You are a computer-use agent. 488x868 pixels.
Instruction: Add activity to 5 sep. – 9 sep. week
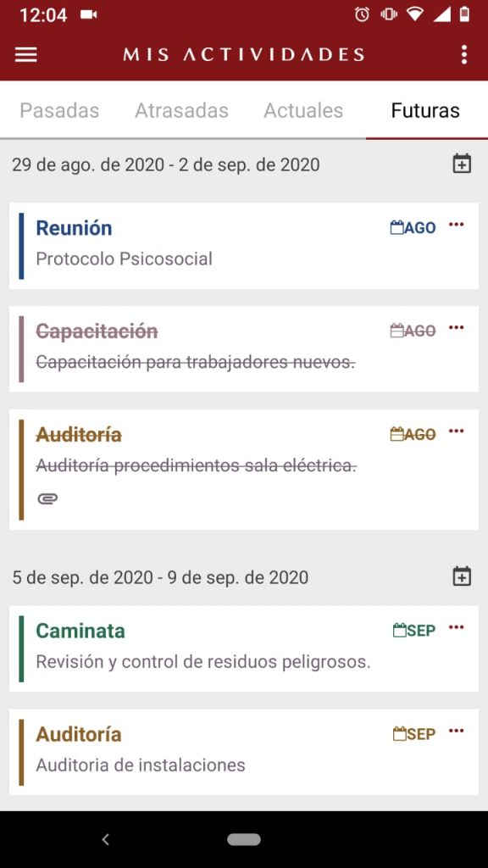[462, 576]
